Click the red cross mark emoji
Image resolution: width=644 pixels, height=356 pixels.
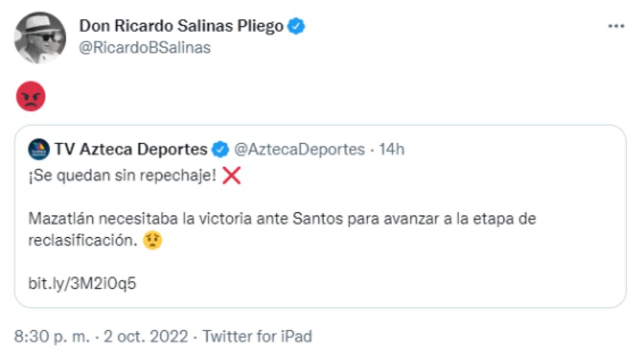[231, 176]
